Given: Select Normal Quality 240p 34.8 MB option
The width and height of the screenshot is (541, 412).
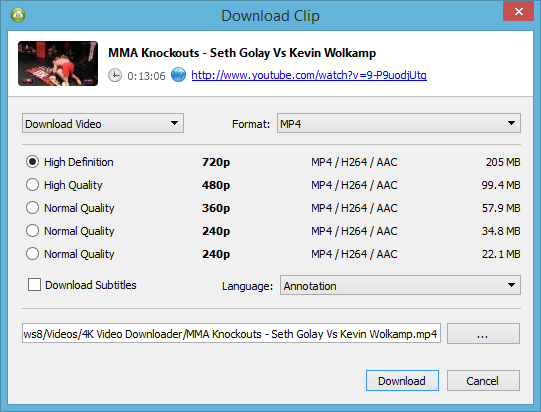Looking at the screenshot, I should (x=70, y=231).
